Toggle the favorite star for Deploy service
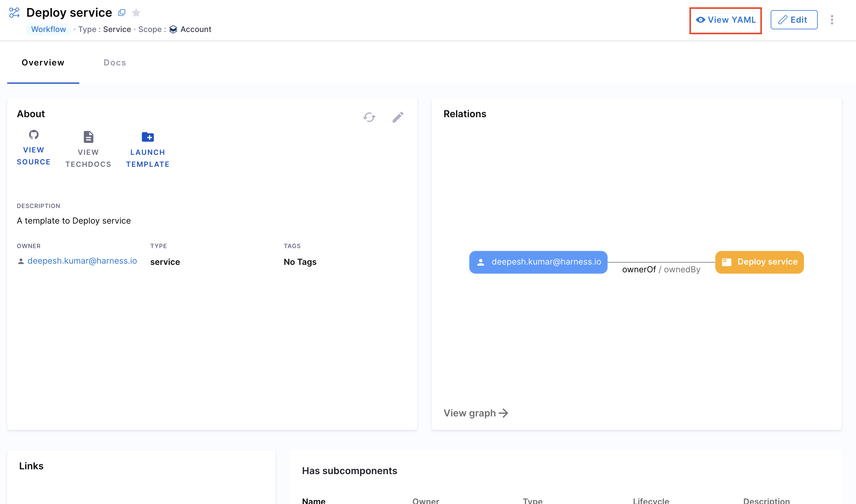The height and width of the screenshot is (504, 856). (x=136, y=13)
